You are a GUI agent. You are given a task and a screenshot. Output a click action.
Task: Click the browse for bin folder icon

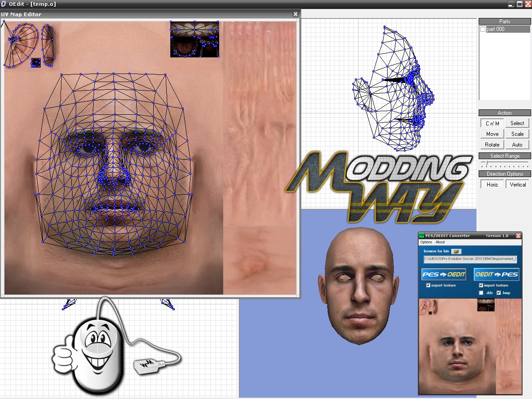(x=456, y=252)
